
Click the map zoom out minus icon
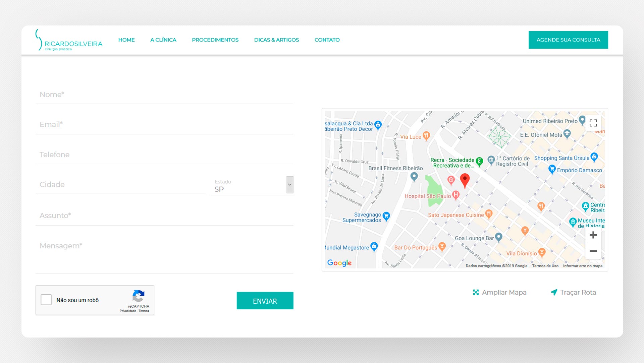tap(593, 251)
